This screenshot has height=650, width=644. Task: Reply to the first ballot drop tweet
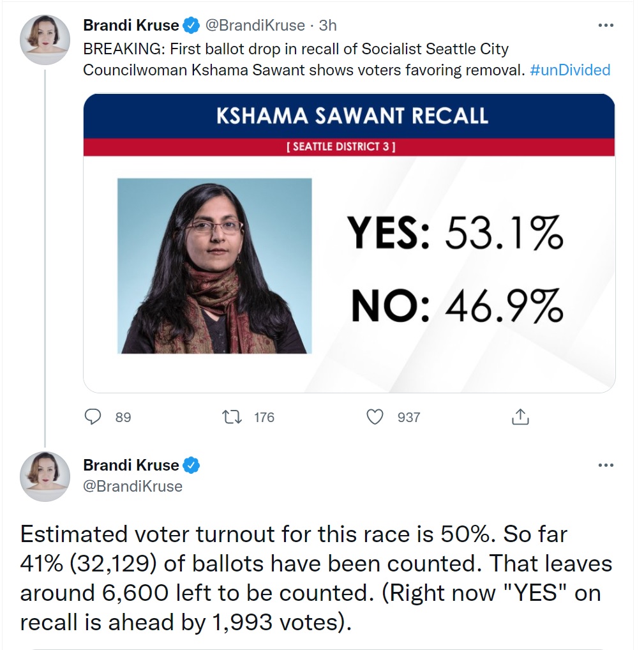coord(93,417)
